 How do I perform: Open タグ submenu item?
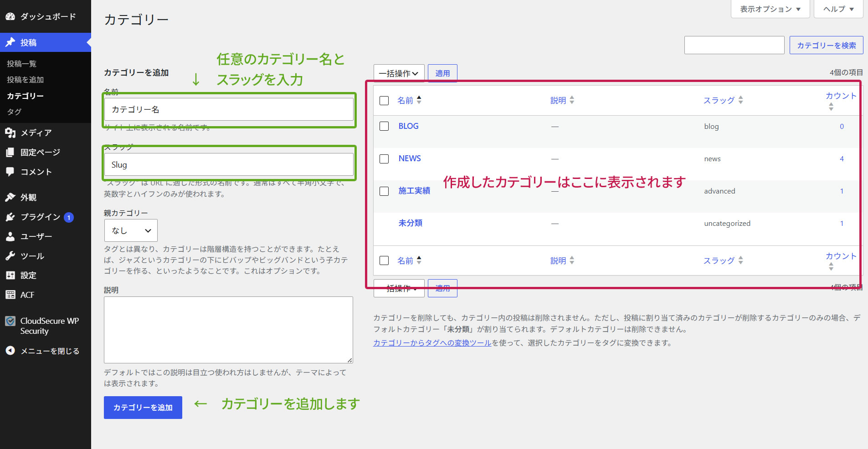(14, 112)
